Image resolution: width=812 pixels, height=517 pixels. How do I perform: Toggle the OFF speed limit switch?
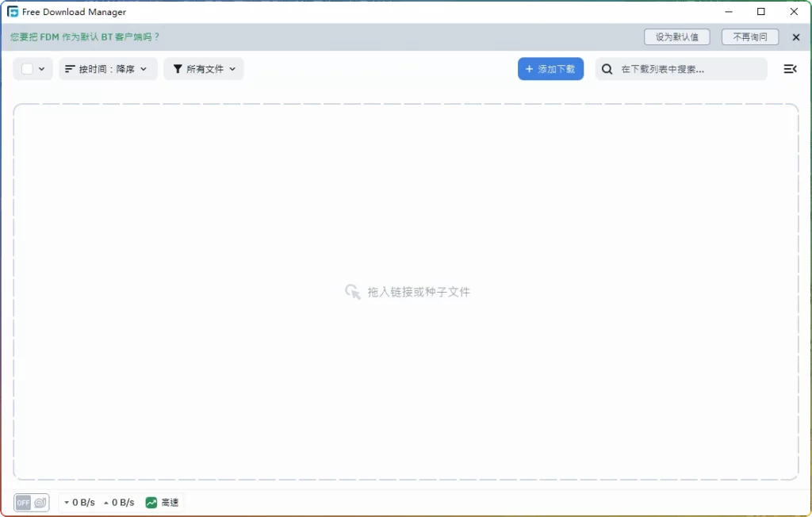[x=24, y=502]
